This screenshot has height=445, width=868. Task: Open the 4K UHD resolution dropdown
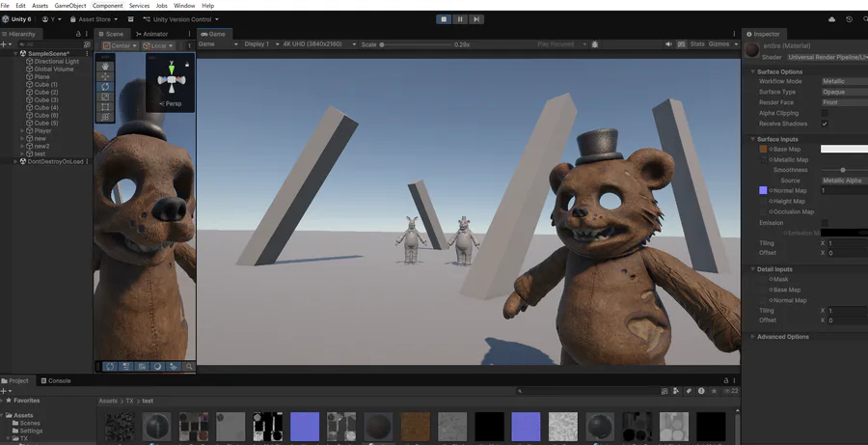pyautogui.click(x=319, y=44)
